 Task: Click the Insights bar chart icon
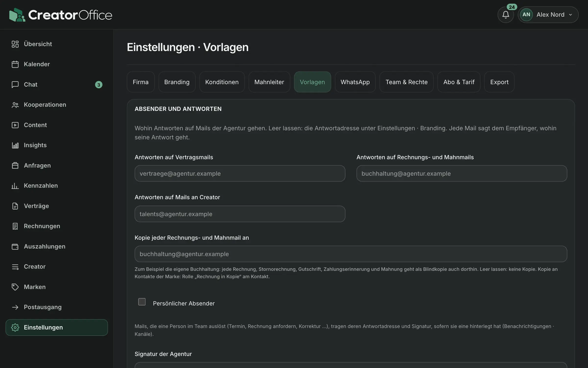click(x=15, y=145)
